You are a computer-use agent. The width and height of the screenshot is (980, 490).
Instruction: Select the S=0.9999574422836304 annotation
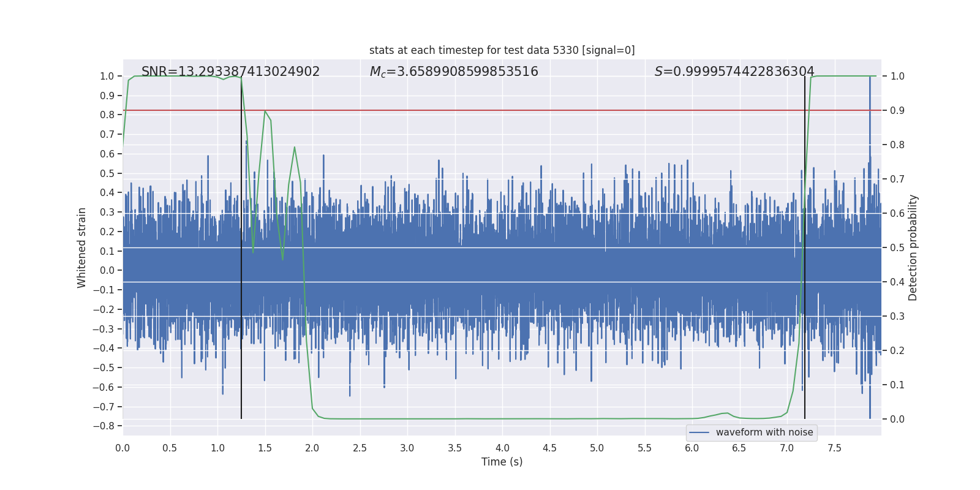[x=734, y=72]
